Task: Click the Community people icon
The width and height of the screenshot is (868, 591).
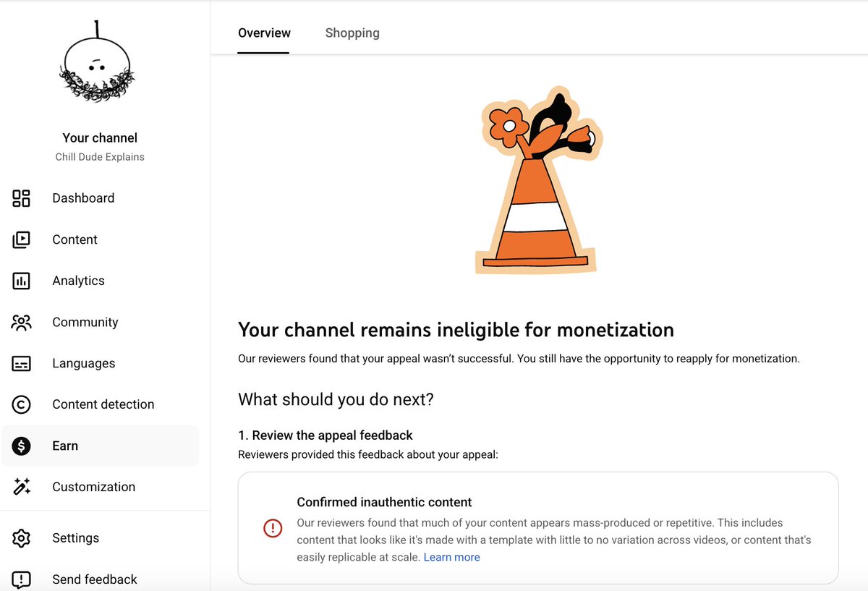Action: (21, 323)
